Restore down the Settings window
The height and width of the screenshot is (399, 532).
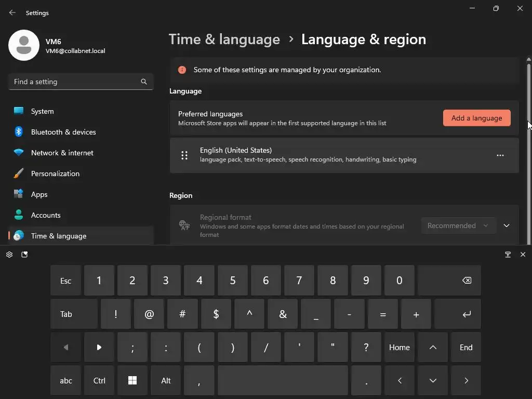[496, 8]
